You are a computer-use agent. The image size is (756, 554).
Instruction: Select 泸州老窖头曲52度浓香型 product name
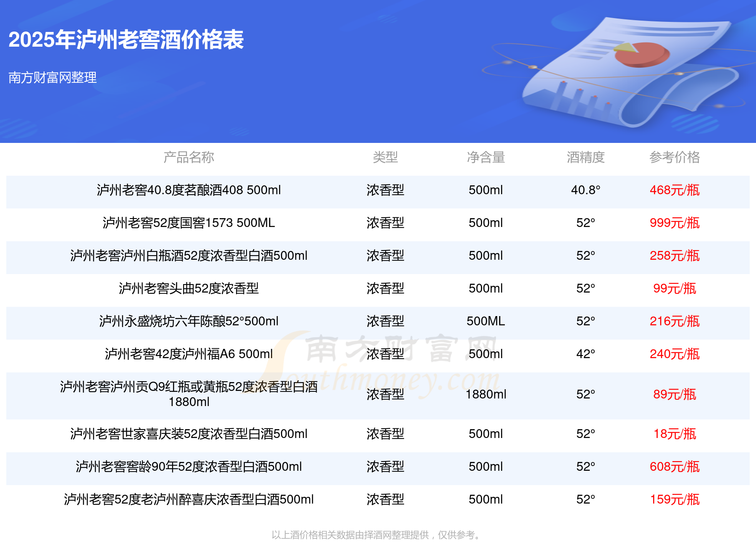(x=189, y=288)
